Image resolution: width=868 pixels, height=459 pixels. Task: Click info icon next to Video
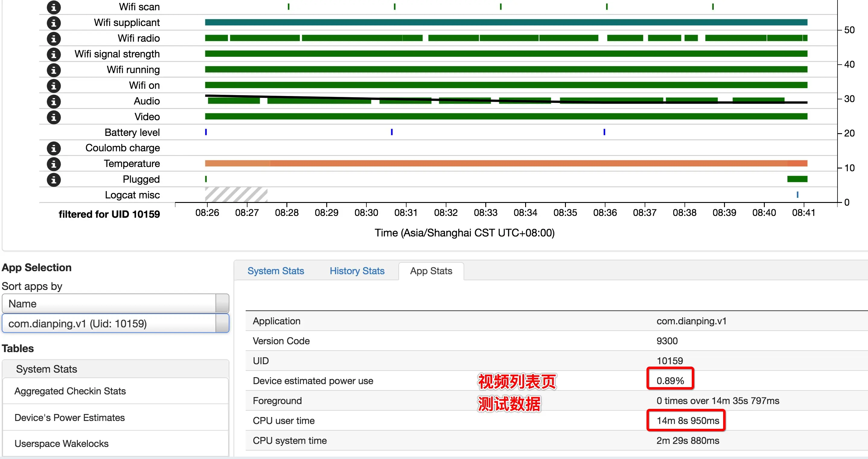[54, 117]
